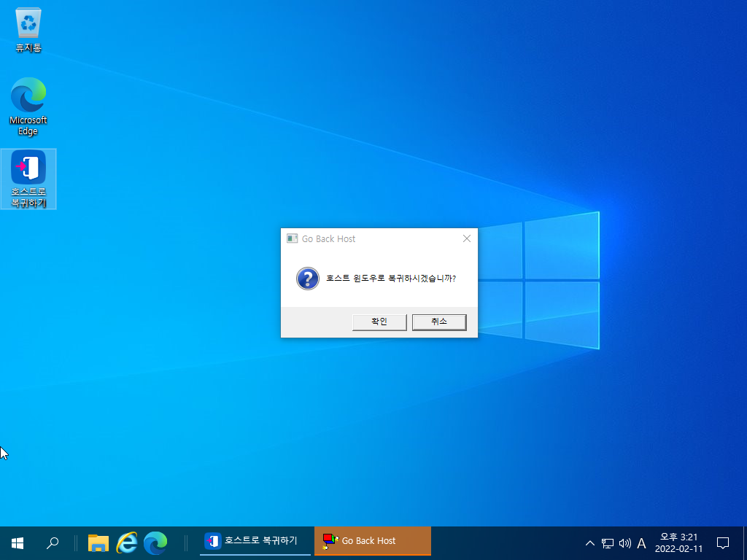Image resolution: width=747 pixels, height=560 pixels.
Task: Open the volume control tray icon
Action: pyautogui.click(x=624, y=542)
